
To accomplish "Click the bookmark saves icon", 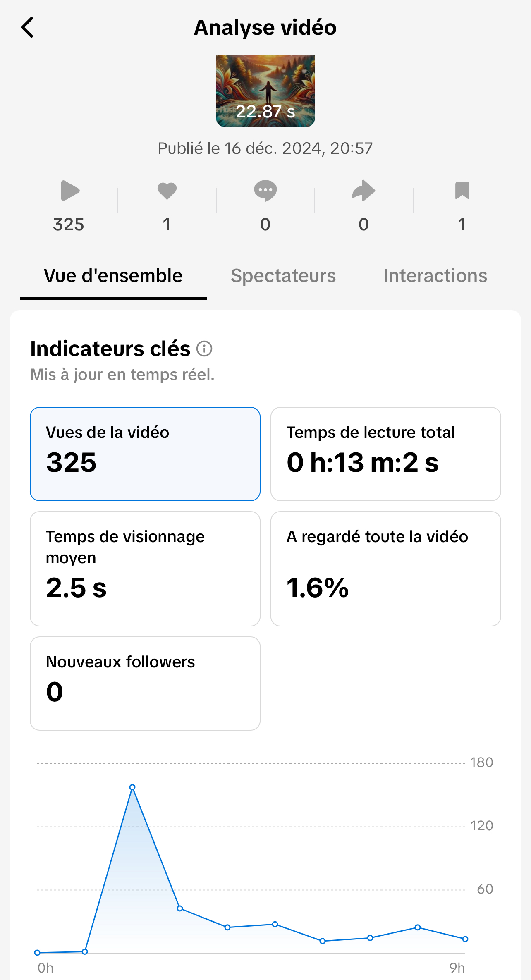I will coord(462,191).
